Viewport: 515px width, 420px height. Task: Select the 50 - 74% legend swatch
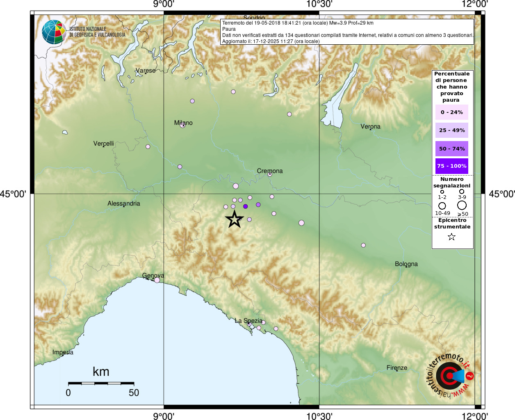point(451,148)
